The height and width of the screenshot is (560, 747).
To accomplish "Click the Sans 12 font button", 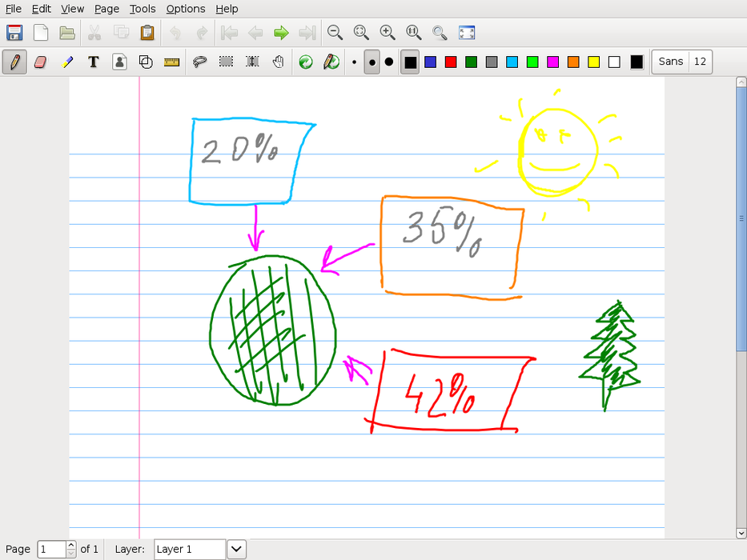I will coord(682,62).
